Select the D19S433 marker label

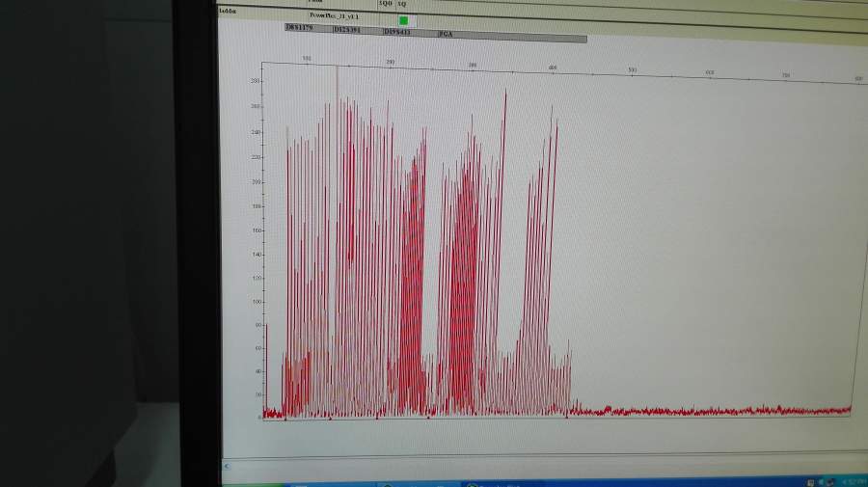click(x=397, y=32)
